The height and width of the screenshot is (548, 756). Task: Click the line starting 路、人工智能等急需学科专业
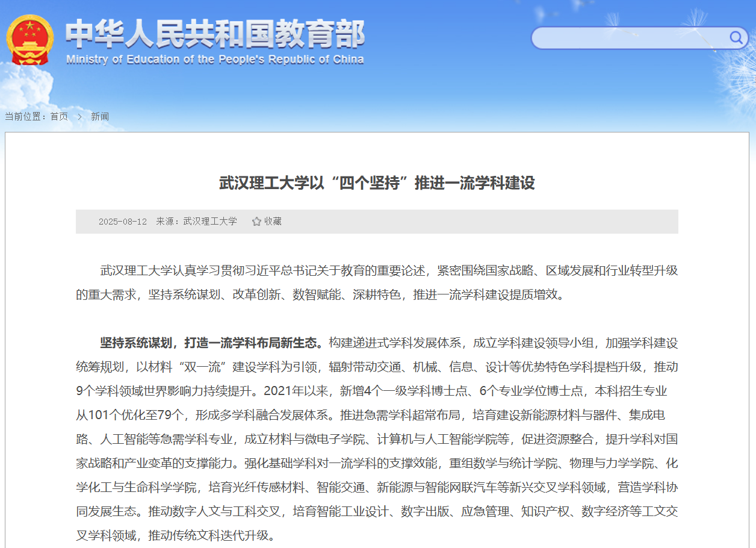377,440
